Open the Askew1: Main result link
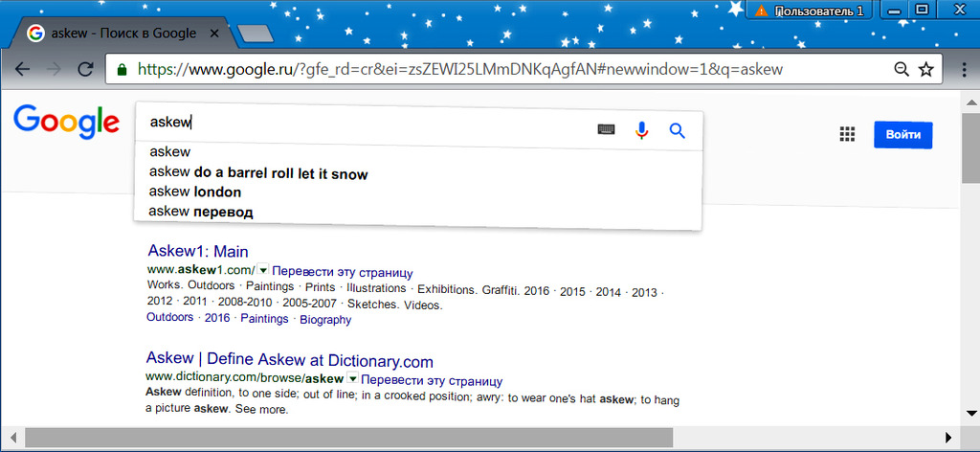This screenshot has height=452, width=980. [198, 251]
